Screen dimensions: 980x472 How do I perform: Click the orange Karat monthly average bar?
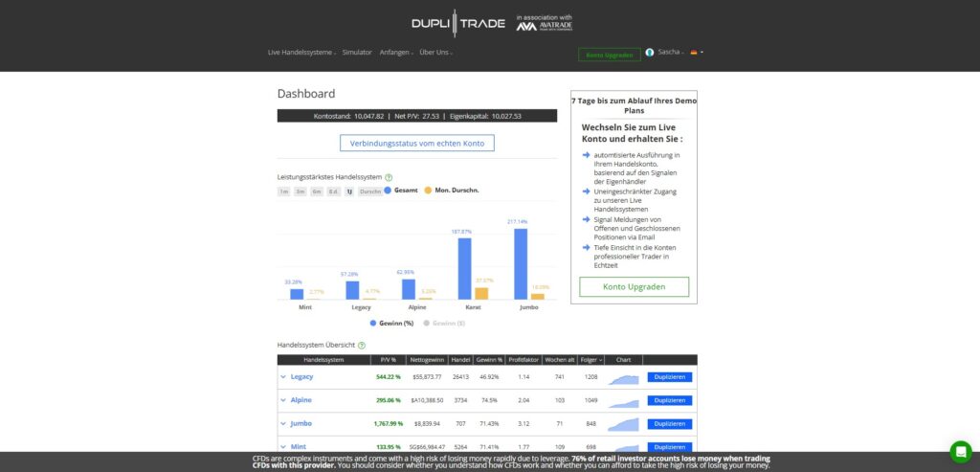(x=481, y=293)
